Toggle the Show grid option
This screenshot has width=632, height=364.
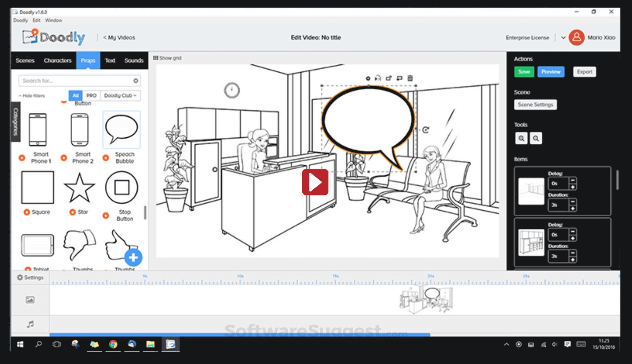pos(167,58)
